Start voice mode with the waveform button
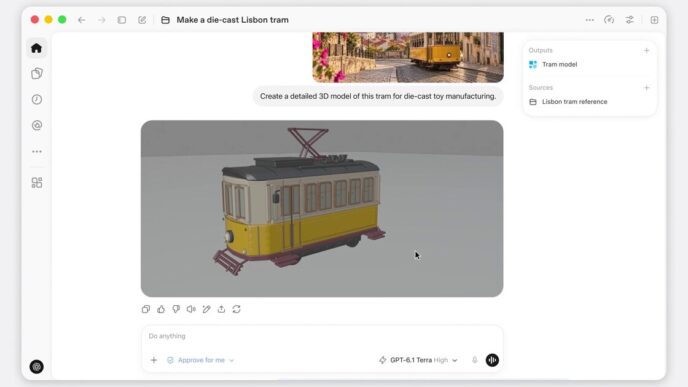 click(492, 360)
